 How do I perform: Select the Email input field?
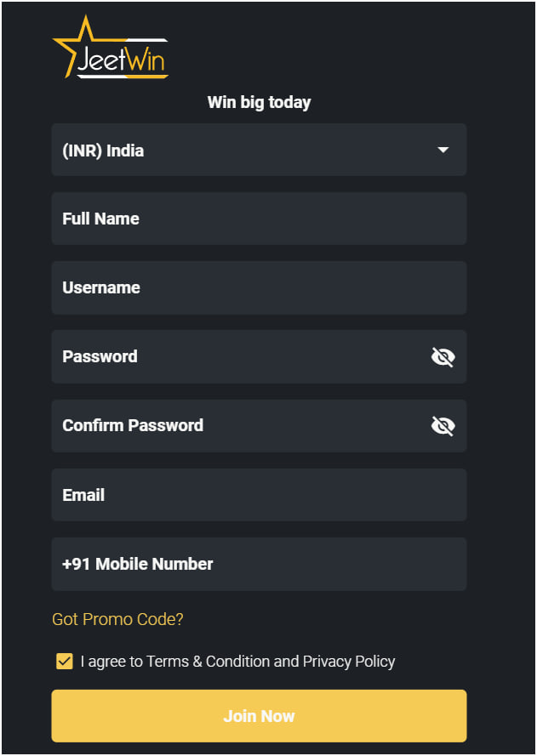click(x=259, y=495)
